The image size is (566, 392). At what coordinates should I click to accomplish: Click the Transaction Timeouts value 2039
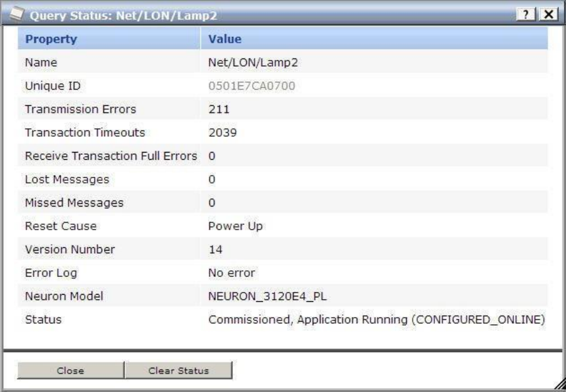(x=222, y=133)
